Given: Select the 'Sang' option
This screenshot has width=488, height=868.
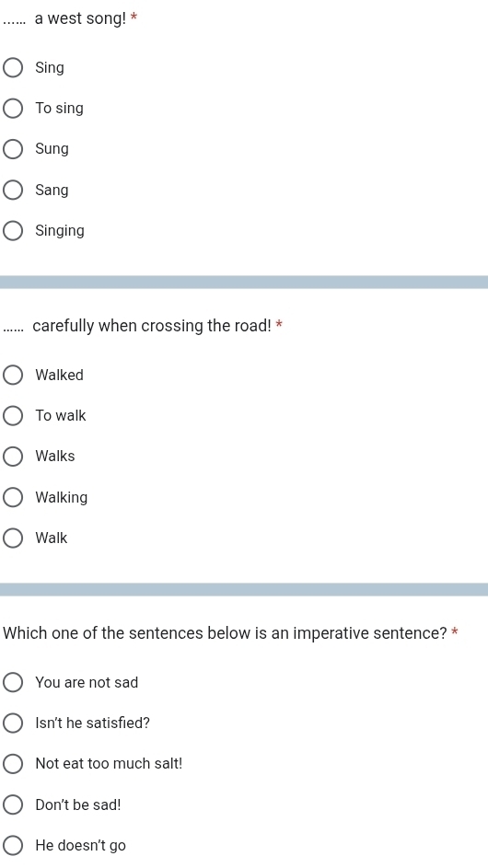Looking at the screenshot, I should tap(13, 190).
